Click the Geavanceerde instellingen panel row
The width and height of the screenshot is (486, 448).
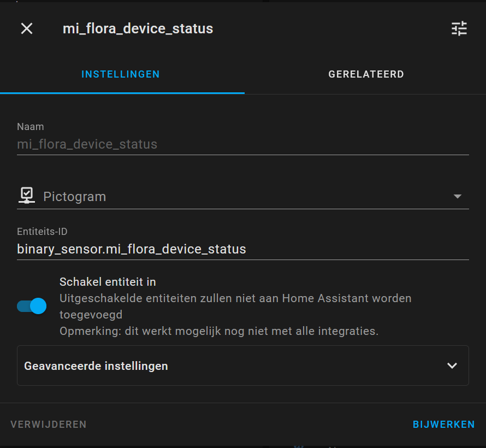click(243, 366)
